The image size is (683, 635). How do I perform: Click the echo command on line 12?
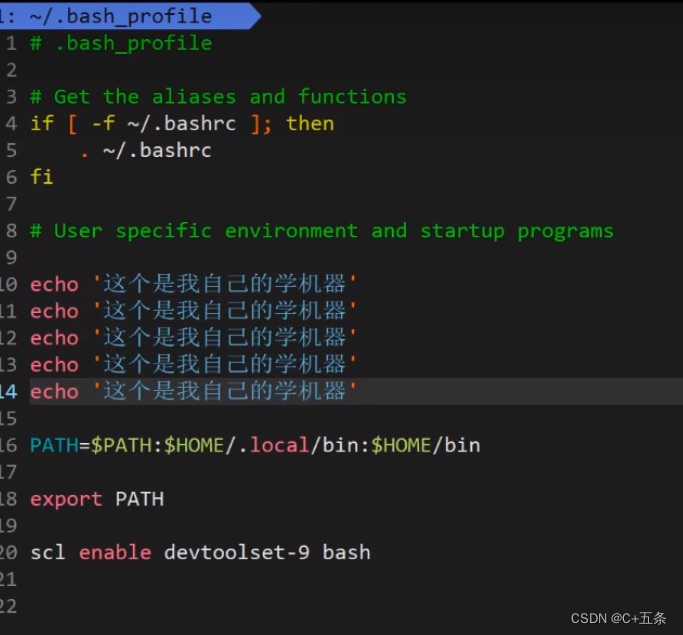click(x=54, y=338)
